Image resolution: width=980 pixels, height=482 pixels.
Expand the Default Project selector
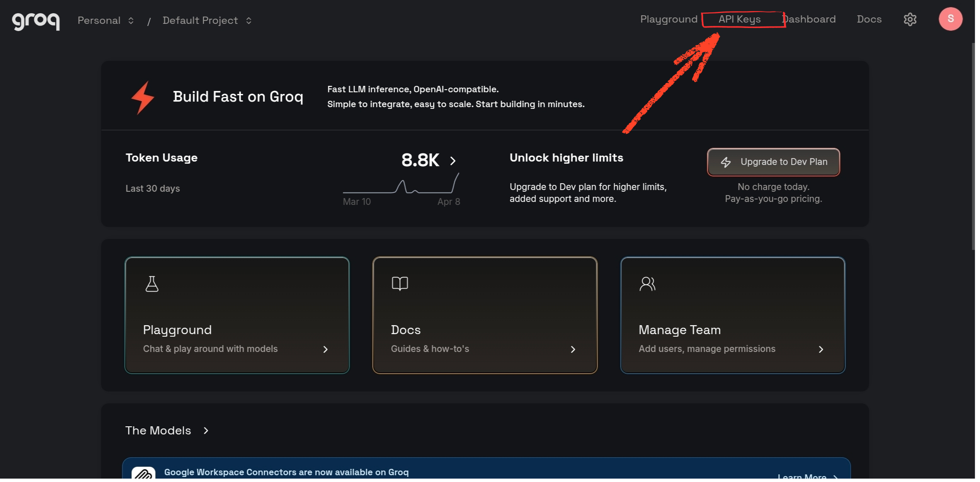coord(207,20)
